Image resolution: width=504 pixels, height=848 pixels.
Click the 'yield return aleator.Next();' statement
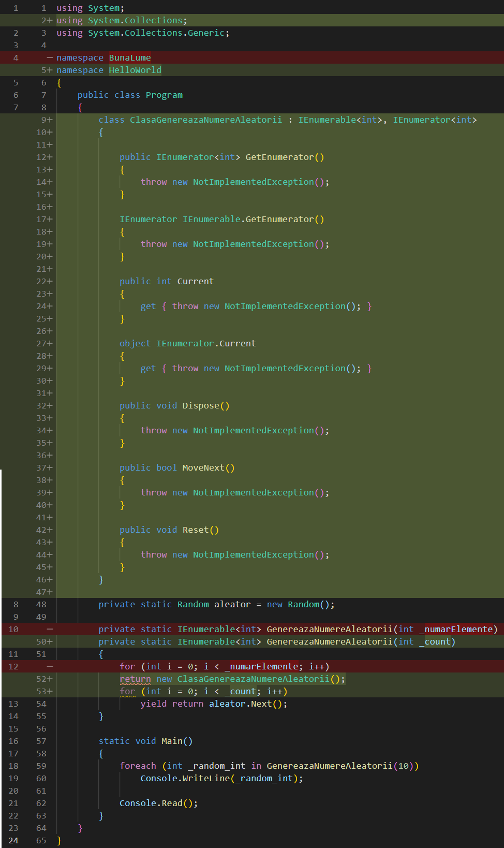pyautogui.click(x=213, y=704)
